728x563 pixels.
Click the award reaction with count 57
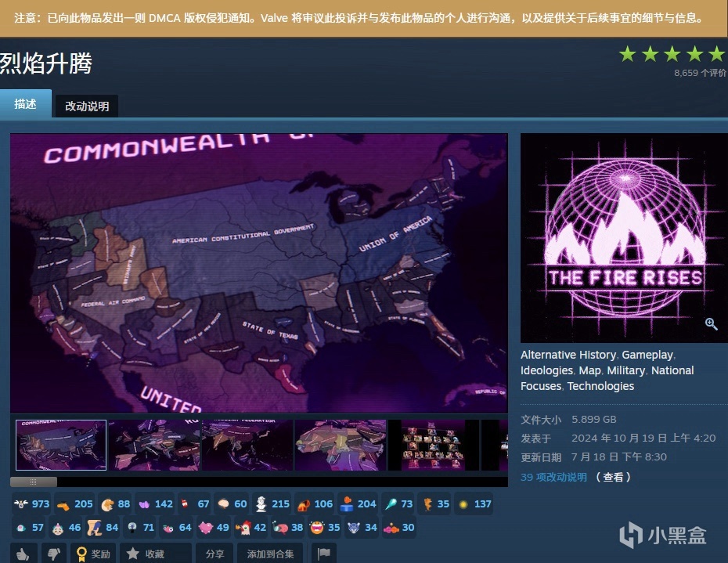click(29, 528)
